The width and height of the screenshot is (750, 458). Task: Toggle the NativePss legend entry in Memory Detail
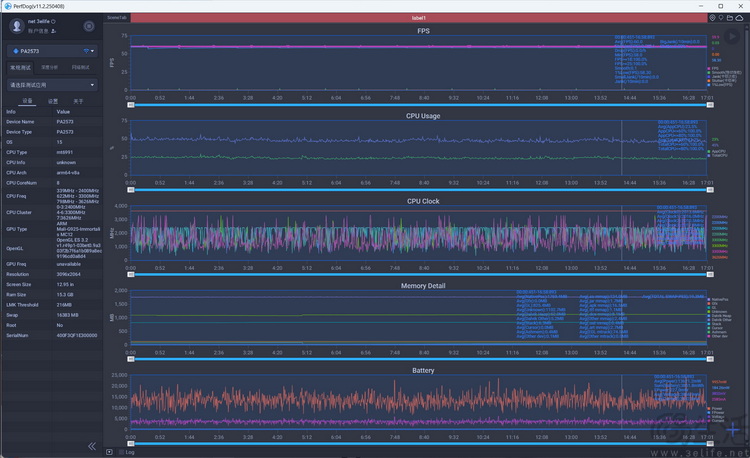[x=718, y=299]
